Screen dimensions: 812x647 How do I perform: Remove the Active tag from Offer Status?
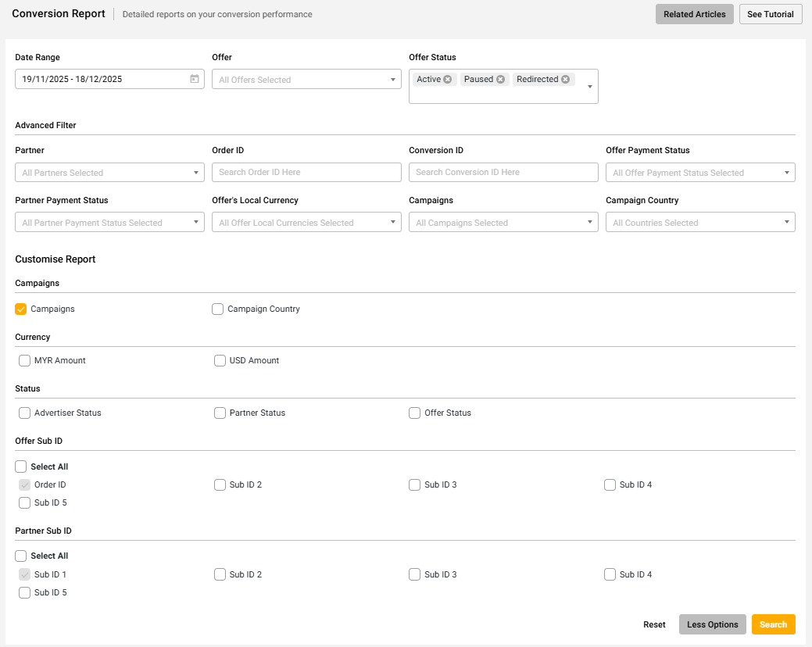[x=448, y=80]
